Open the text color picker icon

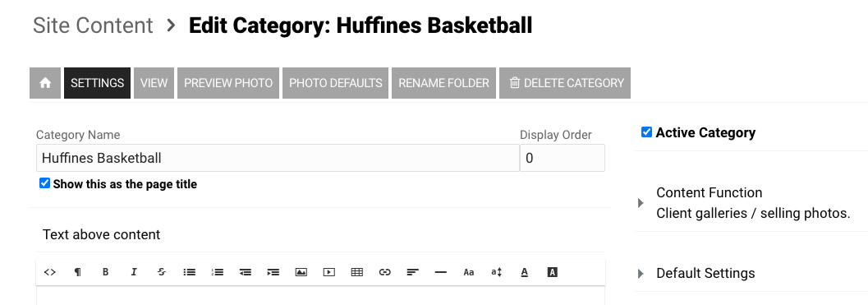point(524,272)
